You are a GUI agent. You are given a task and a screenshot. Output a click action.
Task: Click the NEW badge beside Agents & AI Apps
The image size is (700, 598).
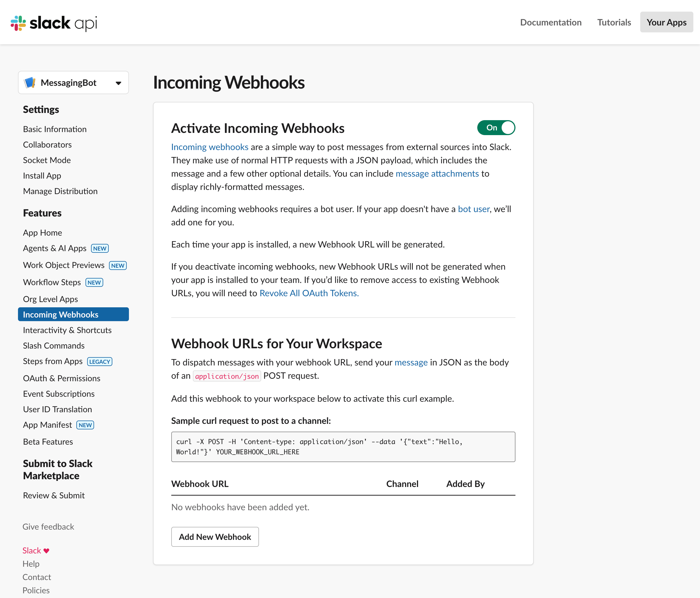pyautogui.click(x=100, y=248)
